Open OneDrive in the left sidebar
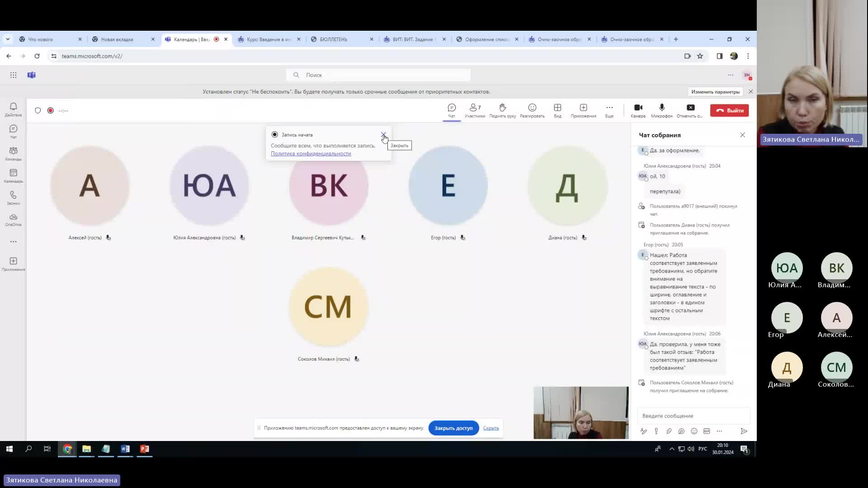Screen dimensions: 868x488 point(13,220)
